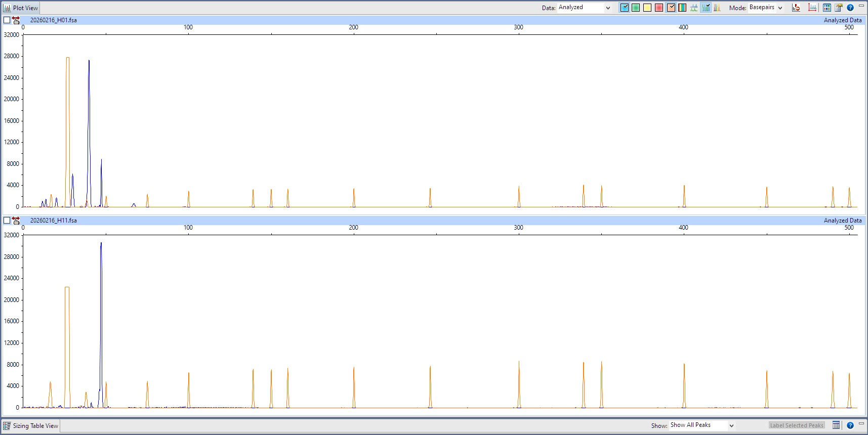Toggle the blue dye channel button
This screenshot has height=435, width=868.
pyautogui.click(x=625, y=8)
